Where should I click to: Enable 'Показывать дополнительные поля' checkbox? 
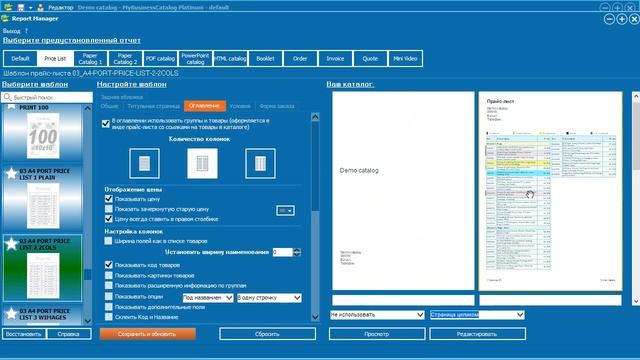point(109,307)
